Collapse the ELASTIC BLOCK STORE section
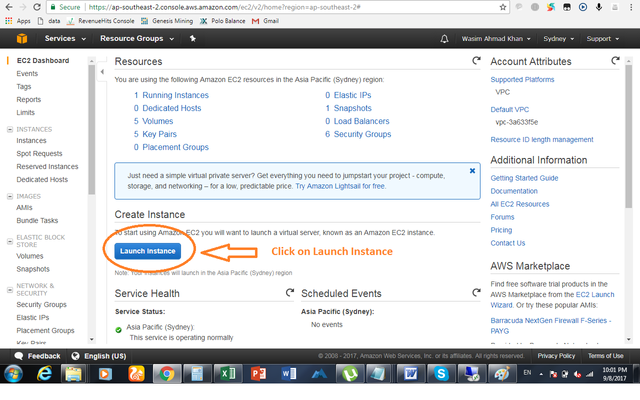This screenshot has width=640, height=400. tap(10, 241)
